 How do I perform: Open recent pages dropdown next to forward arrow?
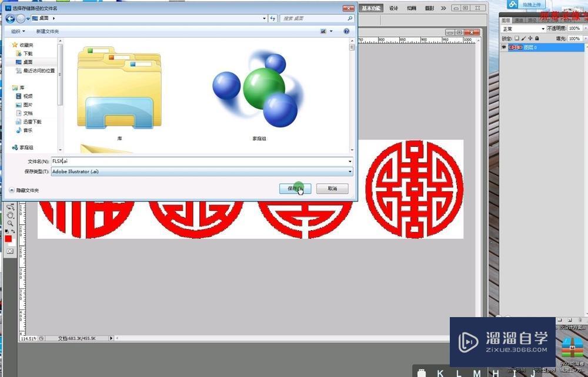pyautogui.click(x=28, y=18)
